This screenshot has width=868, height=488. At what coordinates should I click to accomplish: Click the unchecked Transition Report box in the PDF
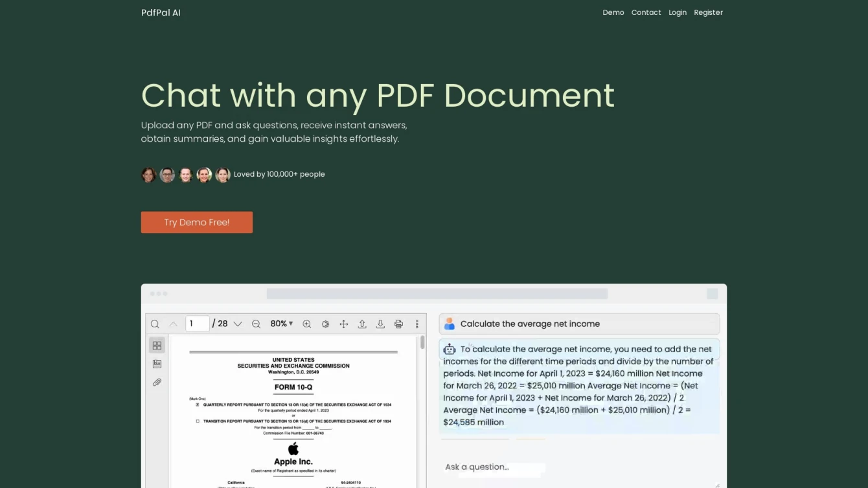pos(198,421)
